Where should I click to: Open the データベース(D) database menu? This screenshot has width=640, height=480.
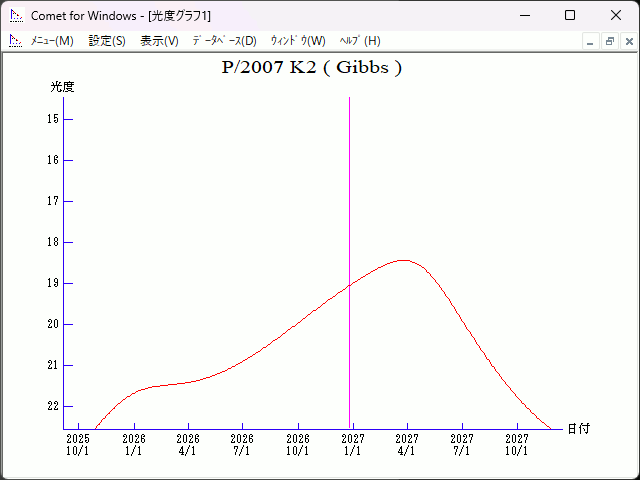point(224,41)
